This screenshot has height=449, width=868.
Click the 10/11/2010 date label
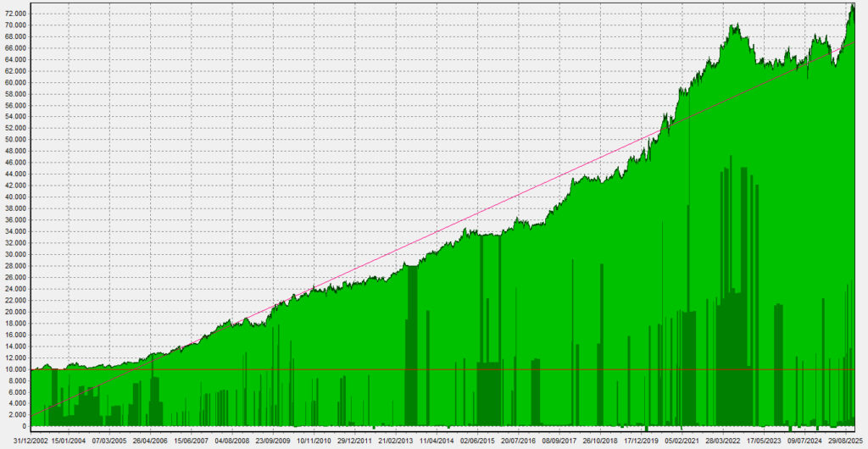pyautogui.click(x=314, y=441)
